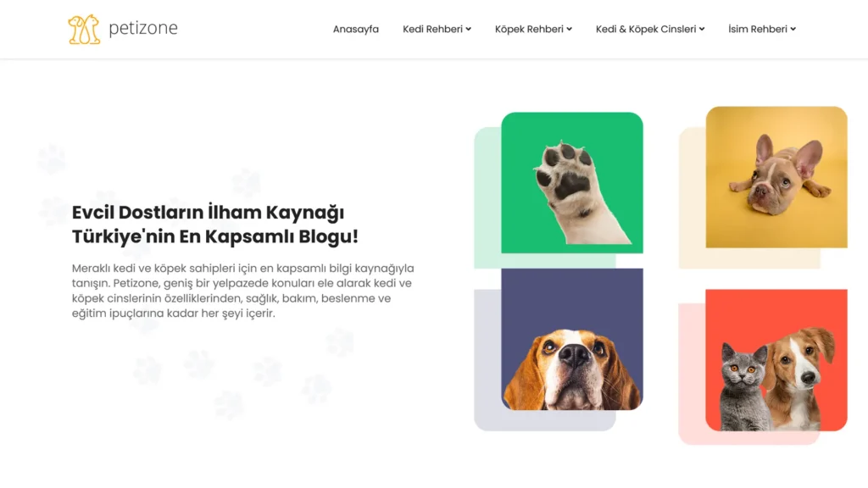This screenshot has height=488, width=868.
Task: Select the French bulldog photo on yellow
Action: click(776, 176)
